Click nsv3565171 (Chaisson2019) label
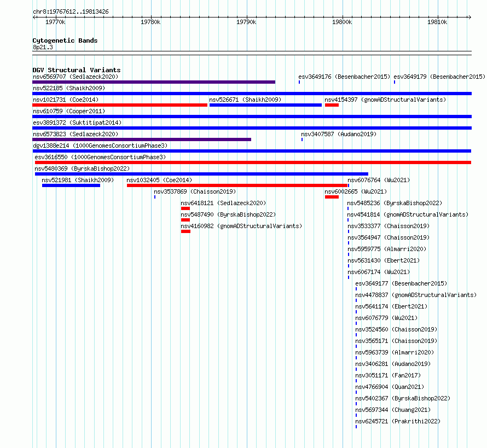 click(x=396, y=341)
